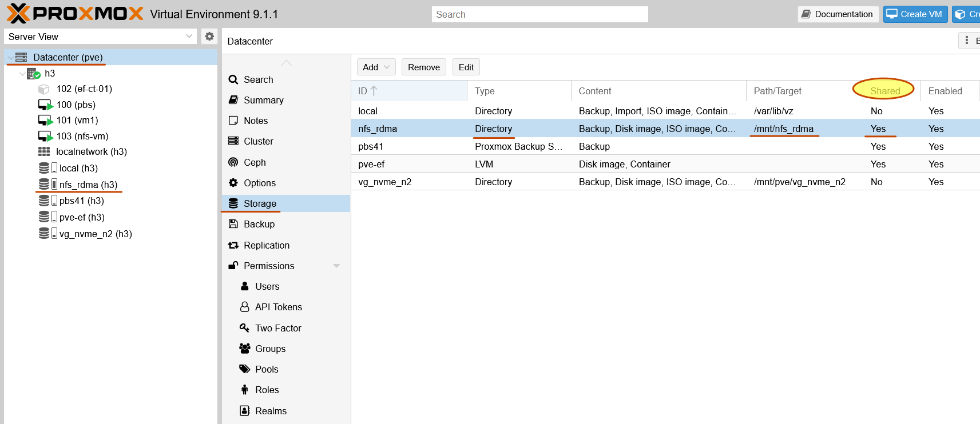Click storage icon for local (h3)
The image size is (980, 424).
47,168
